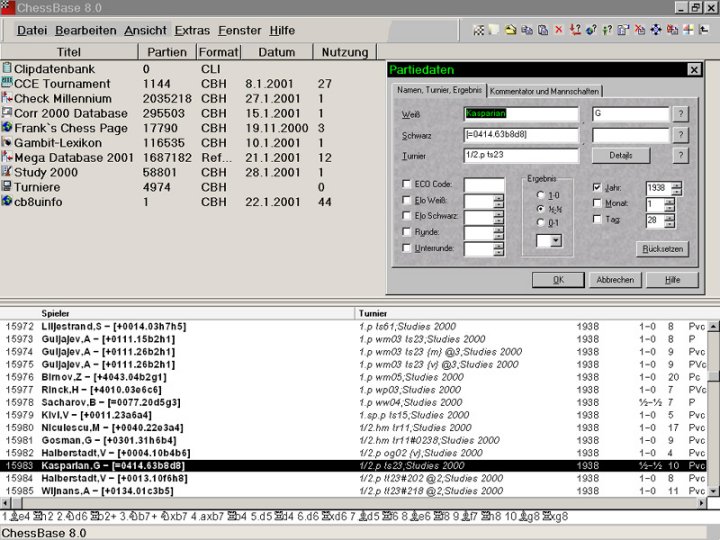Click the Monat spinner arrows
Screen dimensions: 720x540
point(669,204)
